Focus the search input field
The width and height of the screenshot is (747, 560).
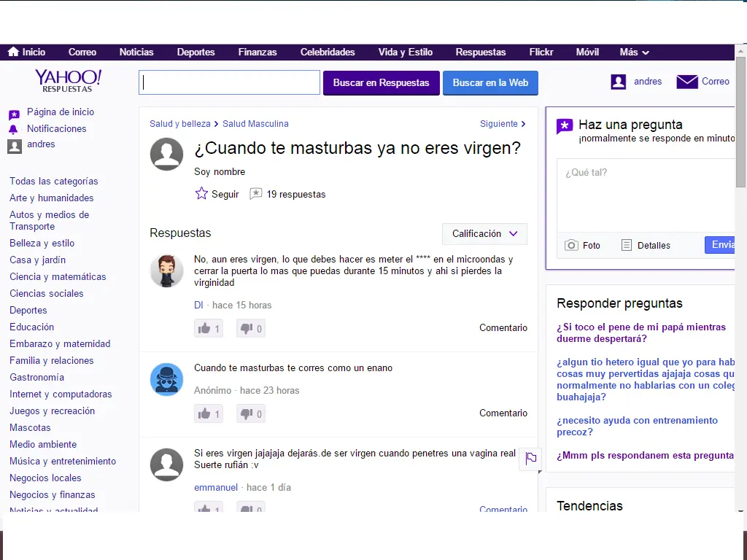pyautogui.click(x=229, y=82)
